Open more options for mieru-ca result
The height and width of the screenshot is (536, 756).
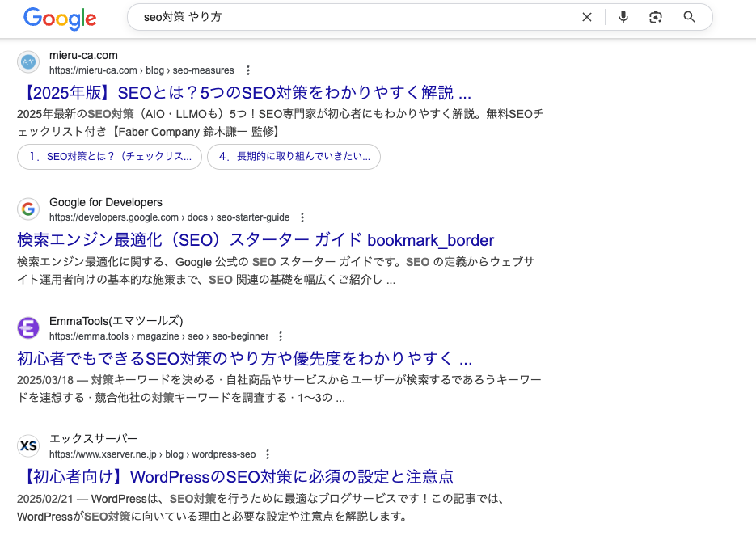248,70
